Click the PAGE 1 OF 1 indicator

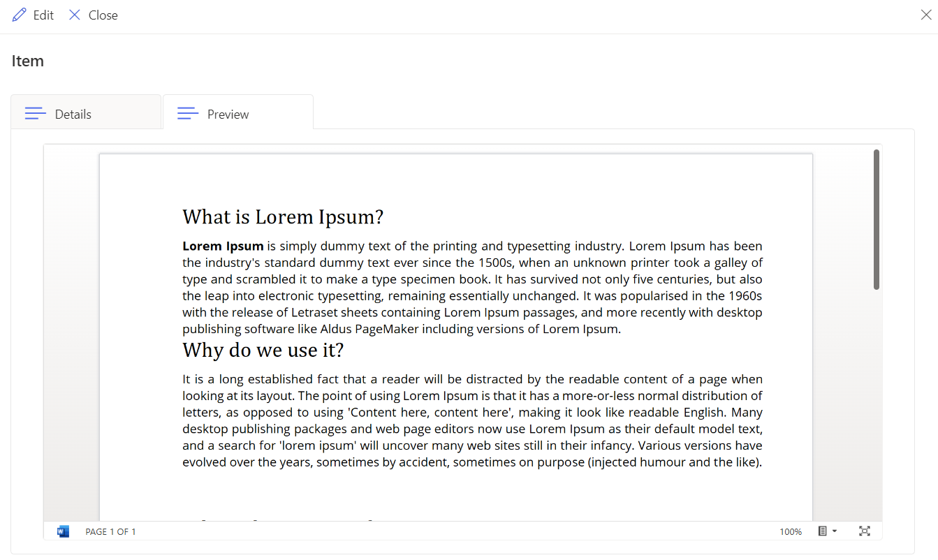pos(110,532)
